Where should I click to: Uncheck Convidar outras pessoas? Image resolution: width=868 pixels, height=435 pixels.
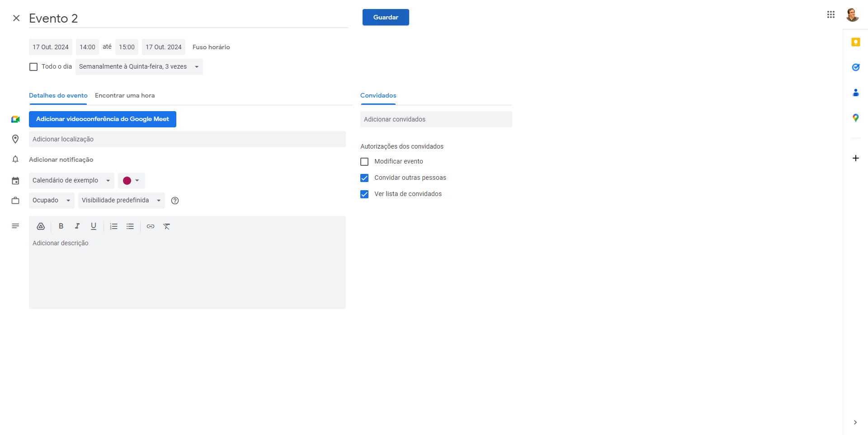click(x=364, y=178)
